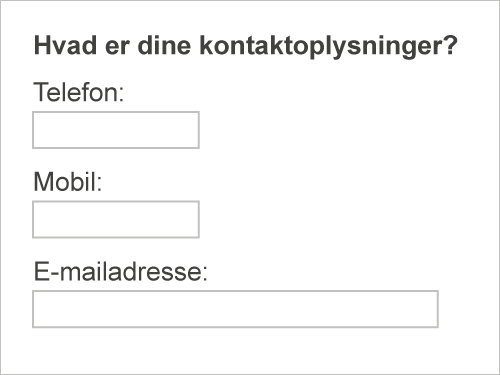The image size is (500, 375).
Task: Place cursor in mobile number box
Action: 116,219
